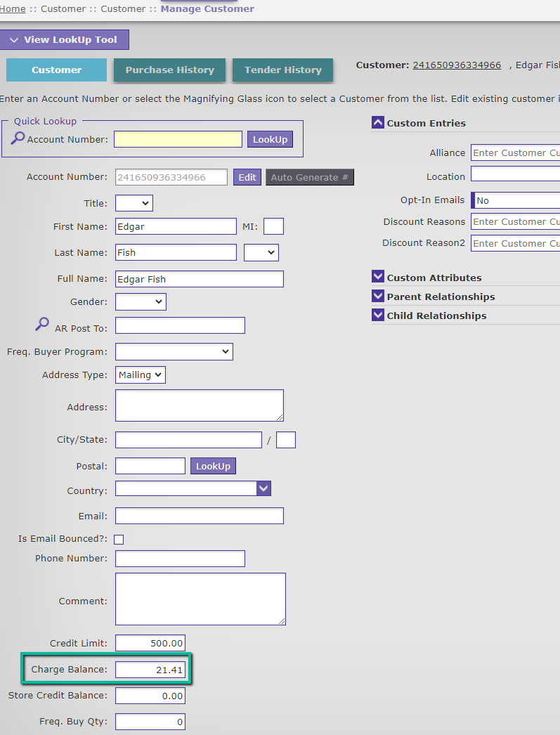Screen dimensions: 560x735
Task: Open the name suffix dropdown beside Last Name
Action: point(261,253)
